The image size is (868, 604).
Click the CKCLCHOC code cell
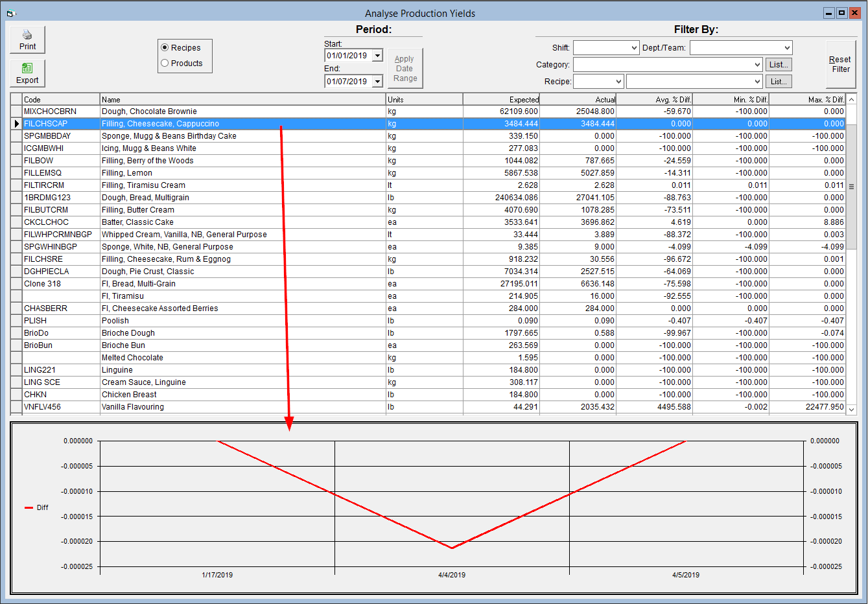[x=61, y=222]
